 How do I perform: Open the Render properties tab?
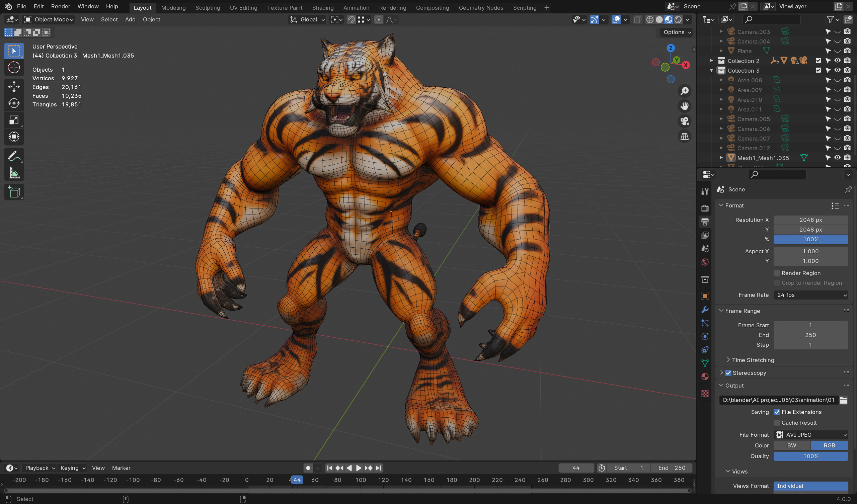coord(705,208)
